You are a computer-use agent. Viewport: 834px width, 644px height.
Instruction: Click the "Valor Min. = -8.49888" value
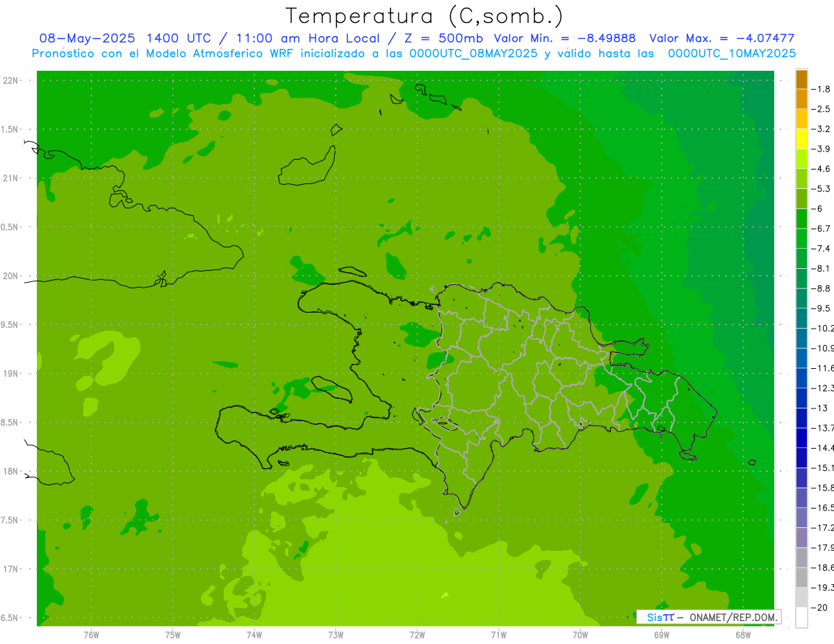(x=564, y=39)
